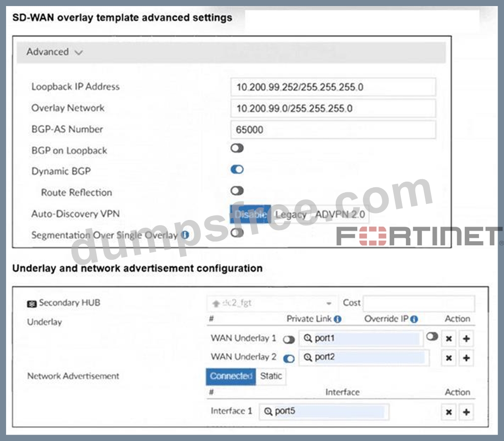Remove WAN Underlay 2 with x icon
This screenshot has width=504, height=441.
pos(449,358)
